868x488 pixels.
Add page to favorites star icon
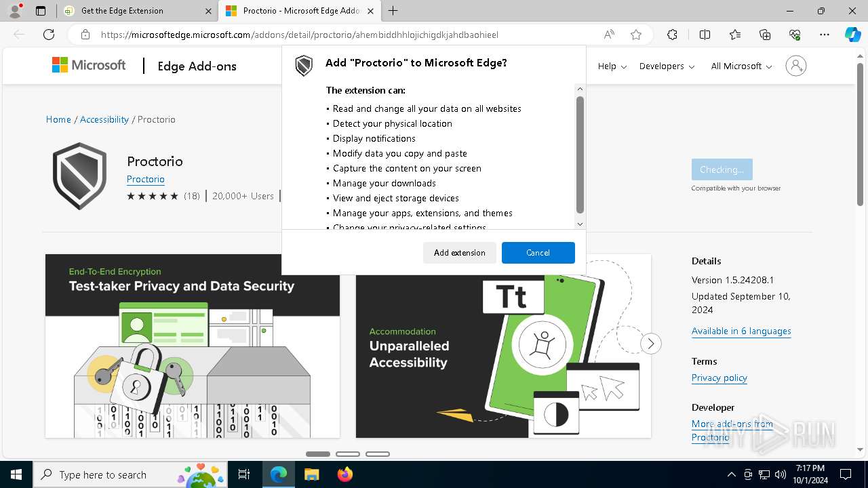(636, 35)
